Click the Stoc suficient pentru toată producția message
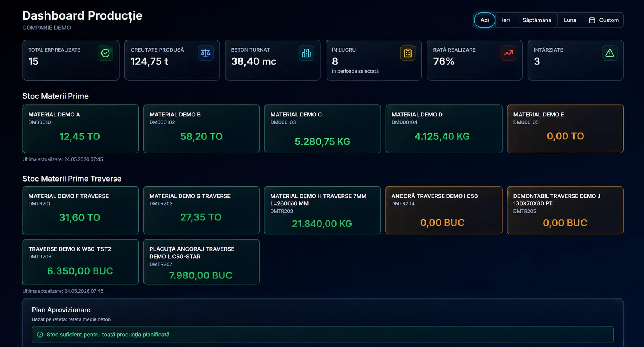The image size is (644, 347). [x=108, y=335]
